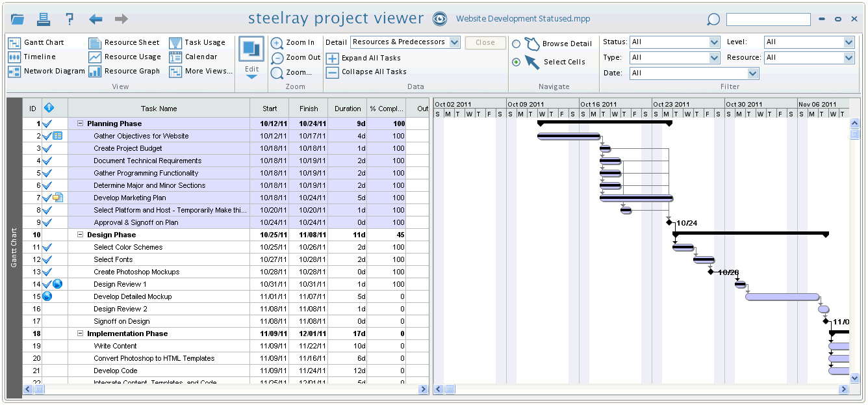This screenshot has width=868, height=405.
Task: Click the Duration column header
Action: 348,109
